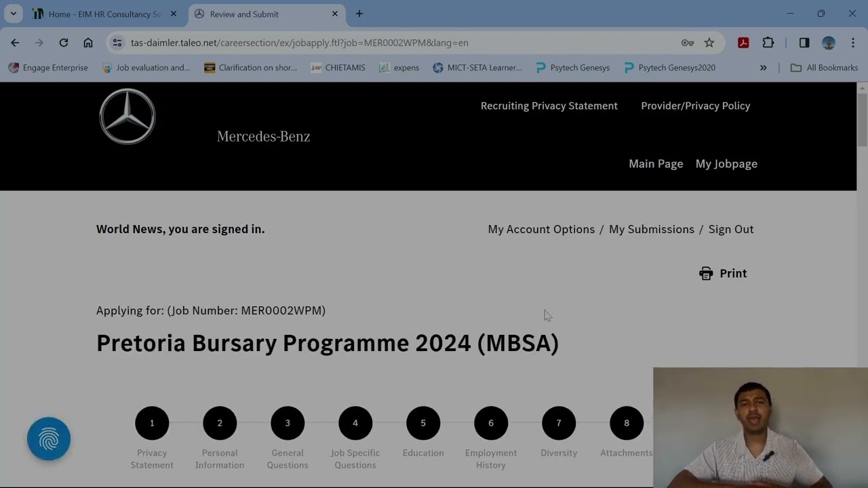Click the Mercedes-Benz star logo
The image size is (868, 488).
(127, 116)
